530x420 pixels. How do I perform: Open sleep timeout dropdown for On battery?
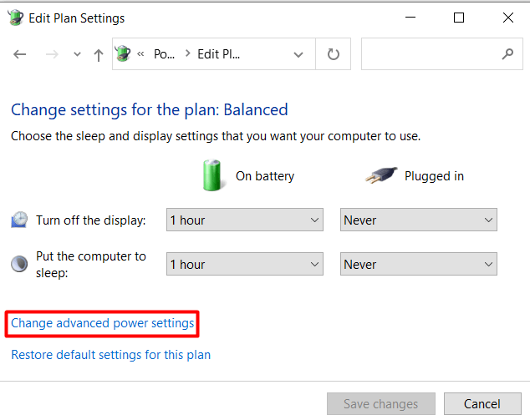(x=244, y=265)
